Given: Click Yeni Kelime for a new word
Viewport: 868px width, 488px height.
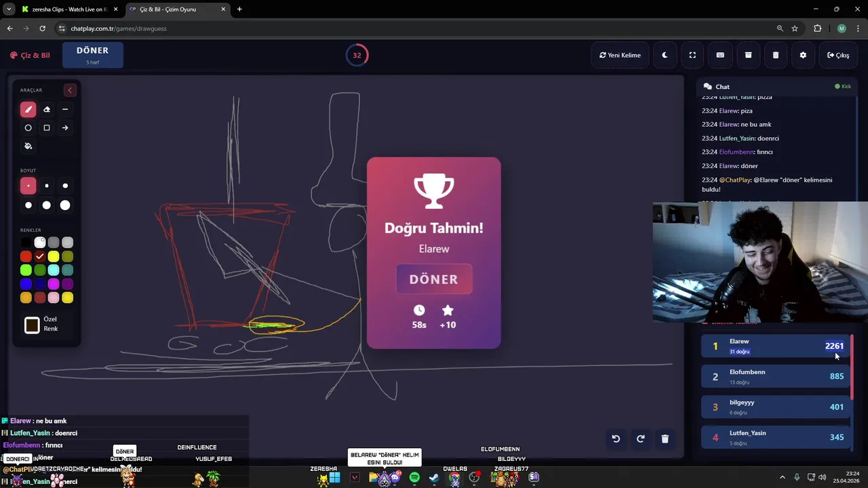Looking at the screenshot, I should [620, 55].
